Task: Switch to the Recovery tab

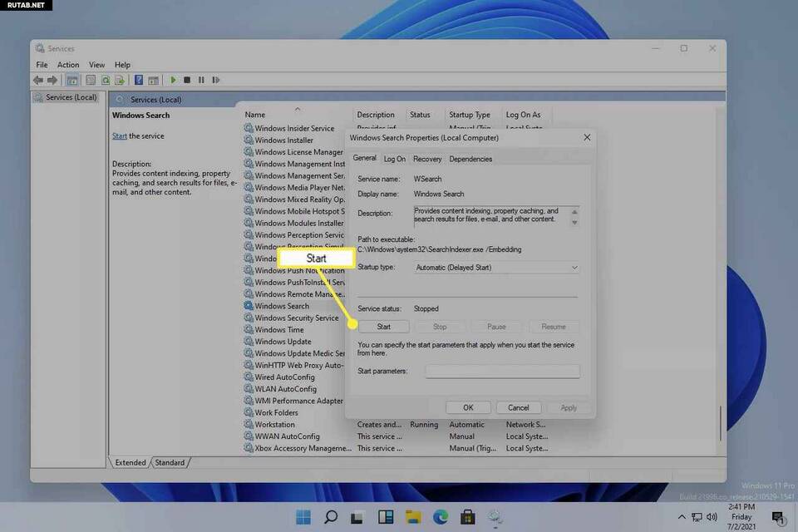Action: 427,159
